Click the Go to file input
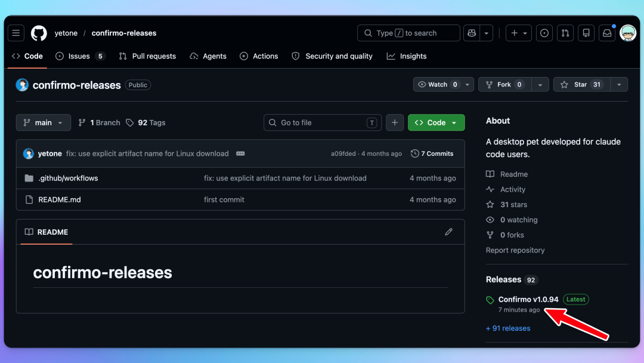This screenshot has width=644, height=363. click(323, 122)
